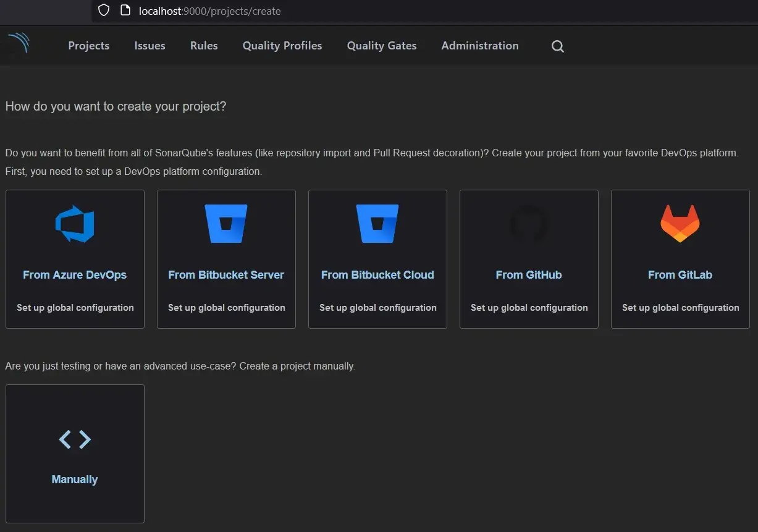Click the Azure DevOps logo icon
The width and height of the screenshot is (758, 532).
point(75,224)
